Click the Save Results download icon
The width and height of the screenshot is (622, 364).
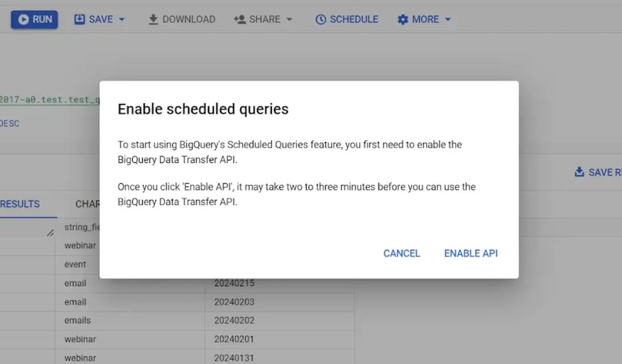pos(579,172)
